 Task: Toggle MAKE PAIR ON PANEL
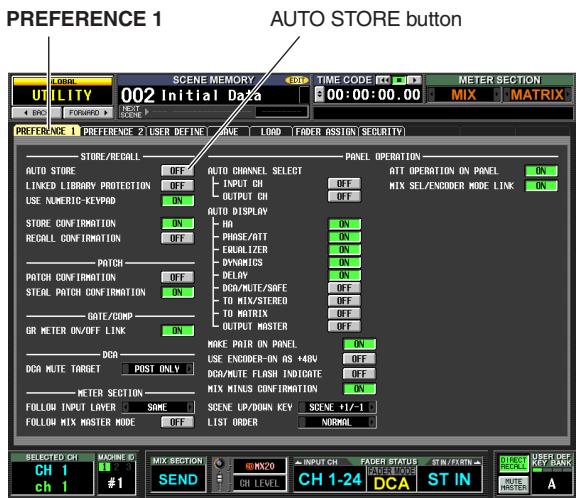click(x=359, y=344)
